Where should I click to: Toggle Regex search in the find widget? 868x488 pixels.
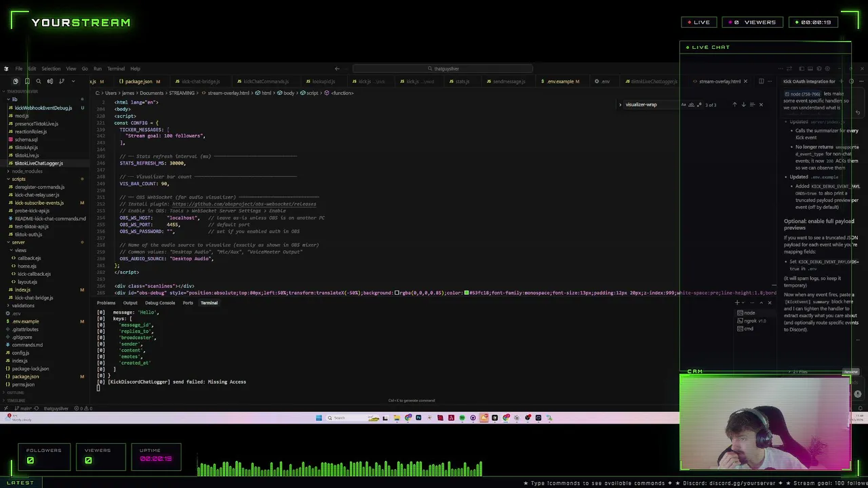(x=701, y=104)
